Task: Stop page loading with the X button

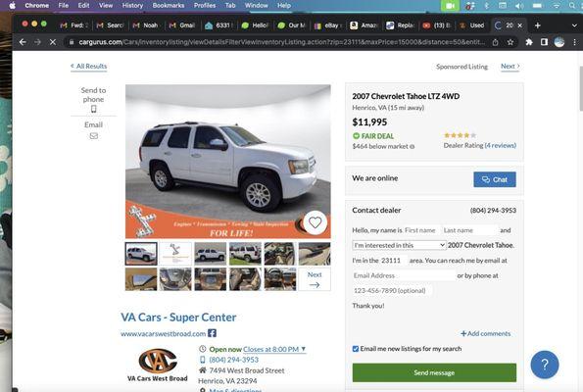Action: [53, 42]
